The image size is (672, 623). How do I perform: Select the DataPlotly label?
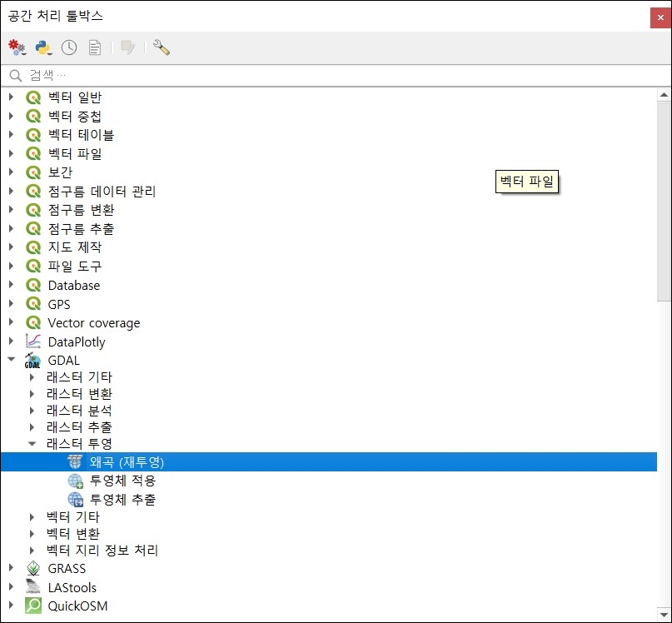click(77, 341)
